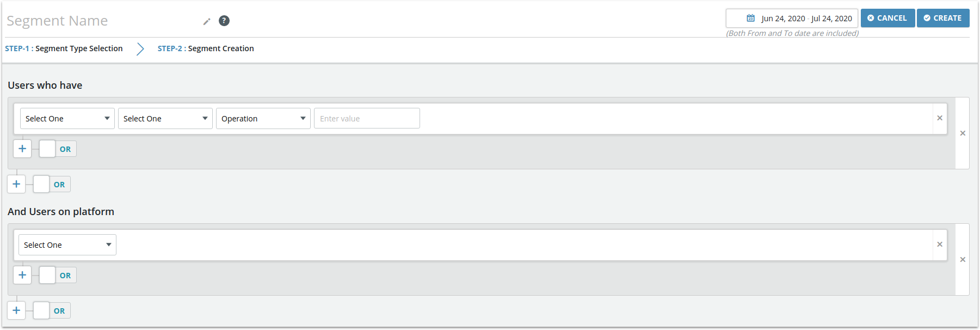
Task: Add a condition inside the platform group
Action: pos(22,275)
